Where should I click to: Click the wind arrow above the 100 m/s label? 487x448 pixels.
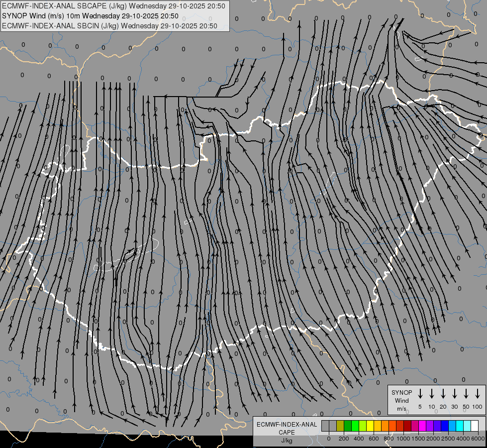(x=478, y=393)
